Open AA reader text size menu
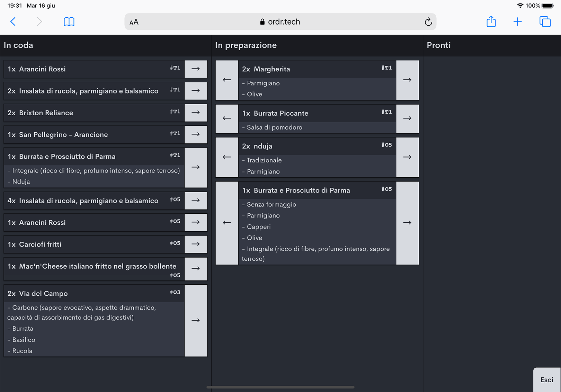The width and height of the screenshot is (561, 392). coord(134,22)
